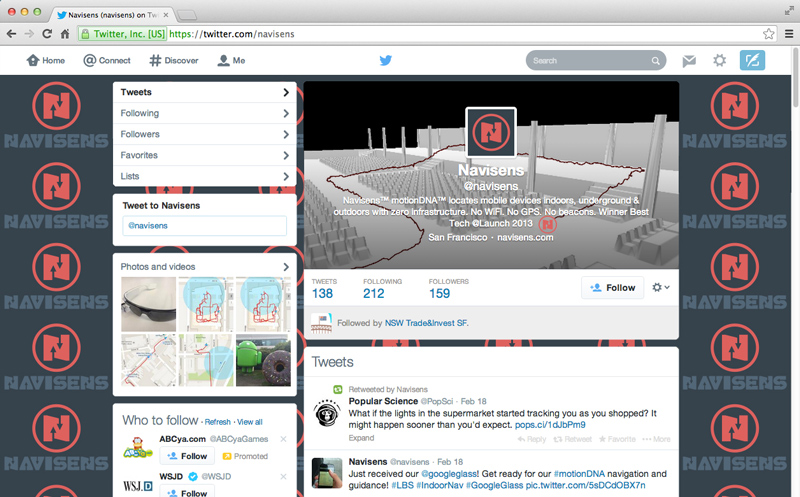Viewport: 800px width, 497px height.
Task: Select the Tweets sidebar row
Action: (205, 92)
